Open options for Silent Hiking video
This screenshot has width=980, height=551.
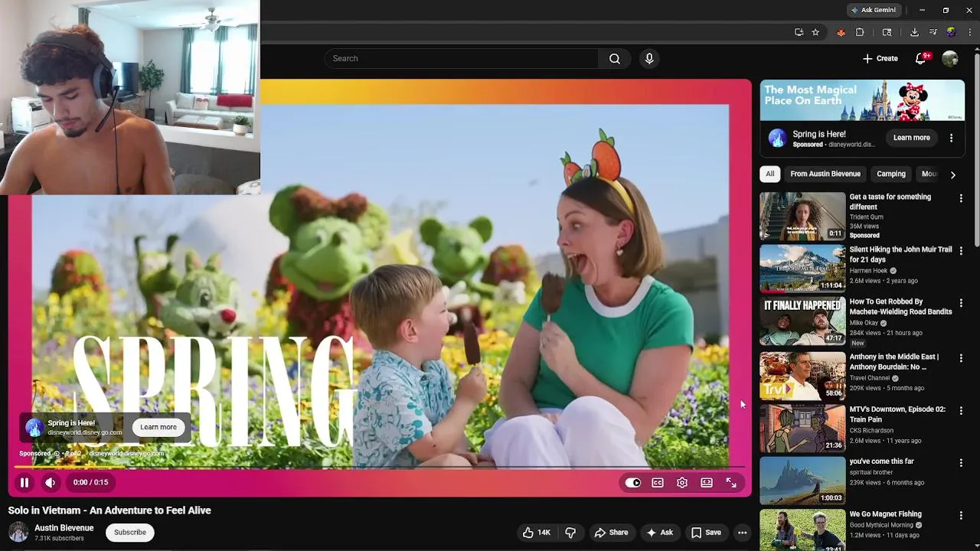click(961, 251)
